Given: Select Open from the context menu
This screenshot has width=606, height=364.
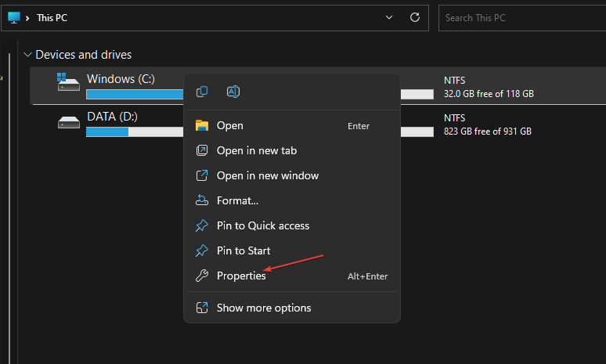Looking at the screenshot, I should pos(292,125).
